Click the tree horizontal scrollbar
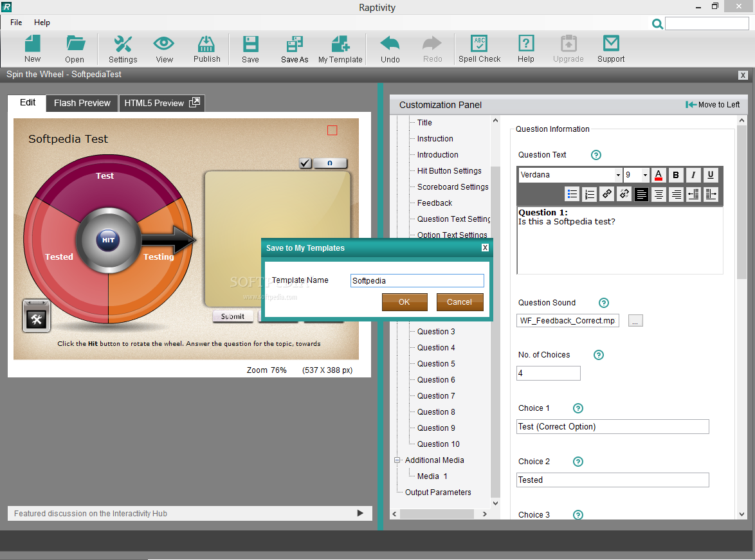The height and width of the screenshot is (560, 755). coord(436,514)
